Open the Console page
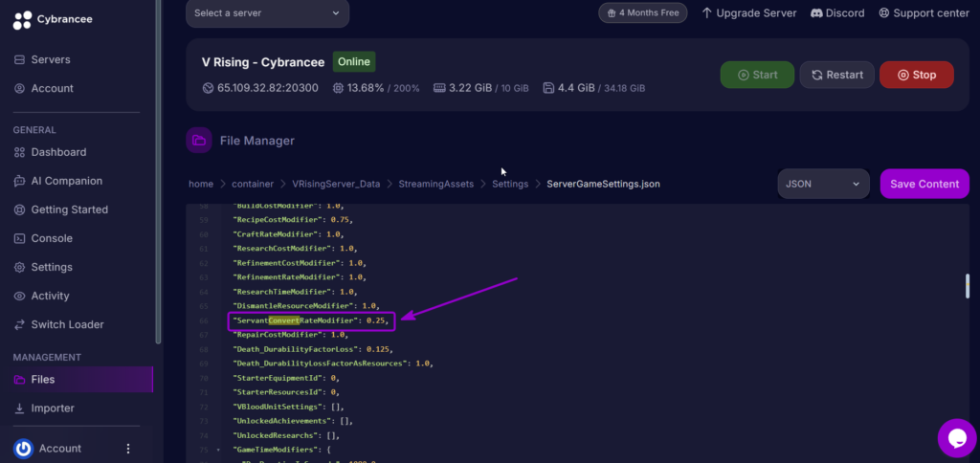This screenshot has height=463, width=980. click(x=43, y=239)
